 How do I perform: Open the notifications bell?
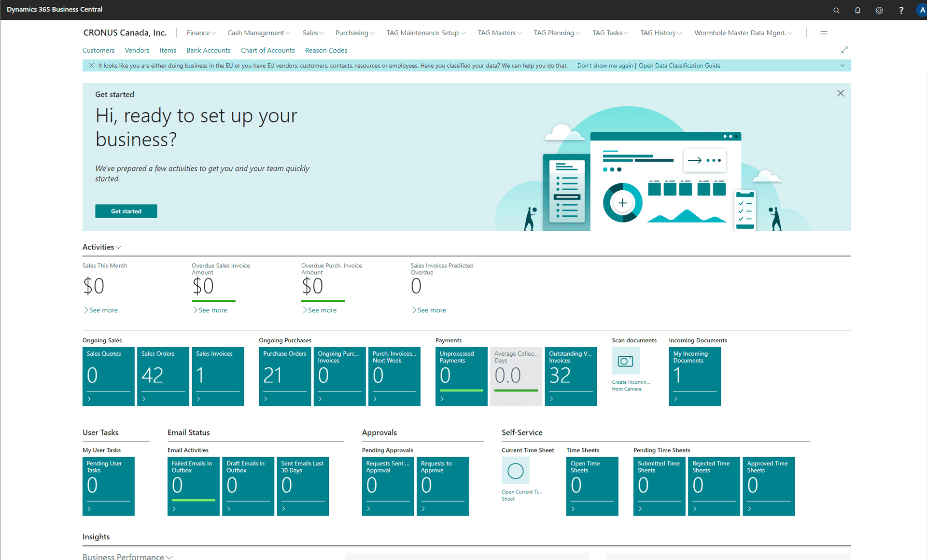coord(857,10)
